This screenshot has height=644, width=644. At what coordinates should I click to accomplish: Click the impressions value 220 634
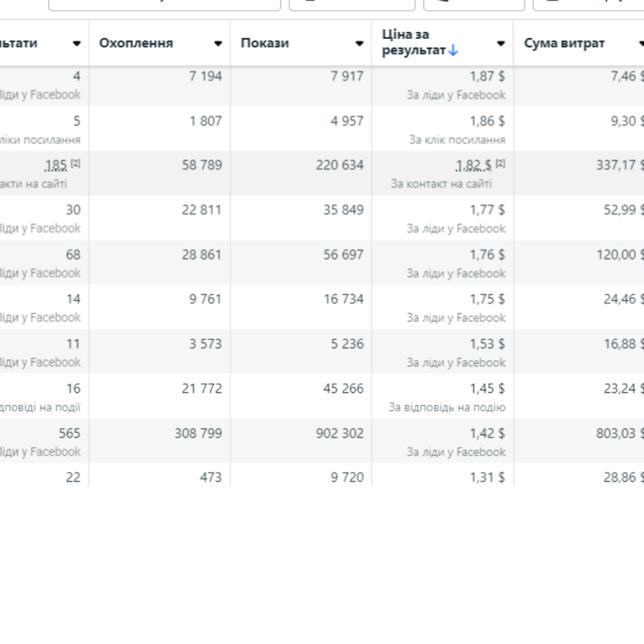coord(340,165)
